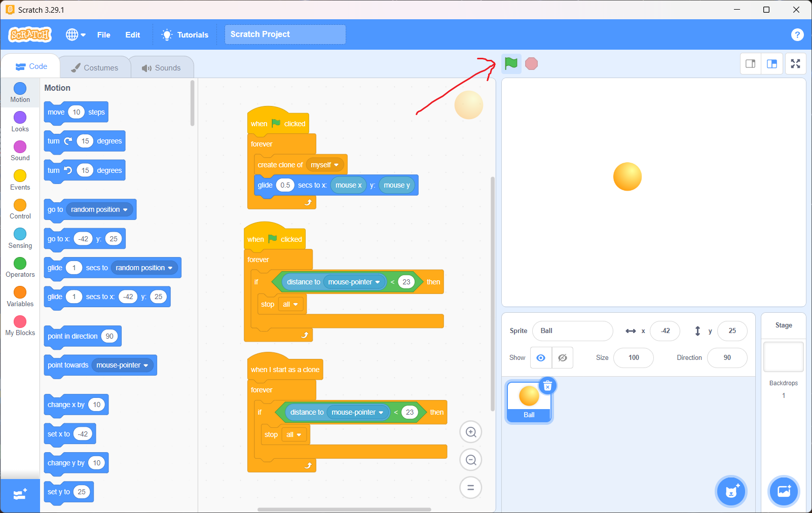Open the File menu
The image size is (812, 513).
[x=103, y=34]
